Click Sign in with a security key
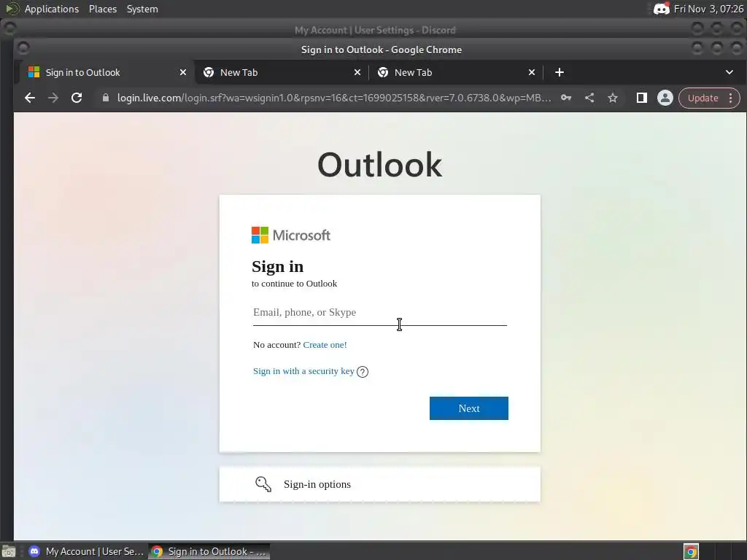This screenshot has width=747, height=560. [x=303, y=371]
